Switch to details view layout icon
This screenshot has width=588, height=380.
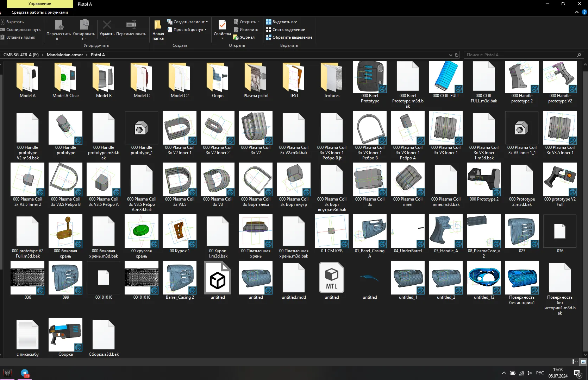[575, 362]
